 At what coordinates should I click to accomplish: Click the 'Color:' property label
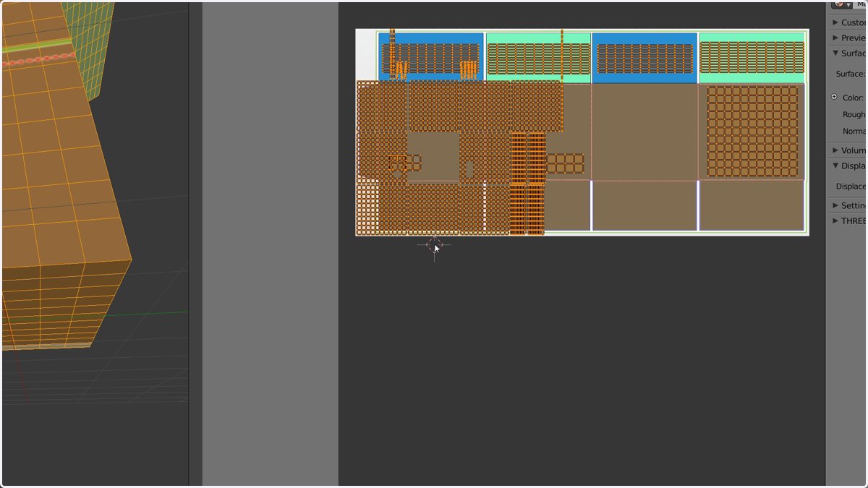[853, 98]
